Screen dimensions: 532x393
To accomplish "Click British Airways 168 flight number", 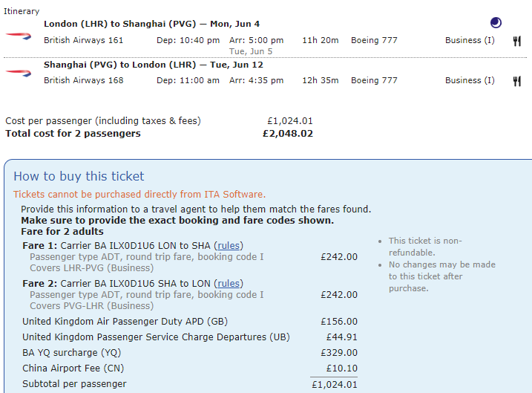I will pyautogui.click(x=84, y=80).
